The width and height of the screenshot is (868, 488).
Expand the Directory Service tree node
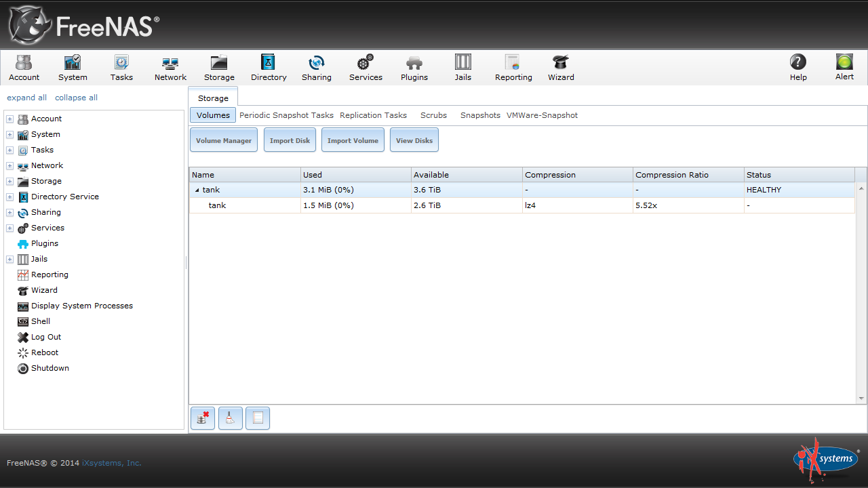point(10,197)
